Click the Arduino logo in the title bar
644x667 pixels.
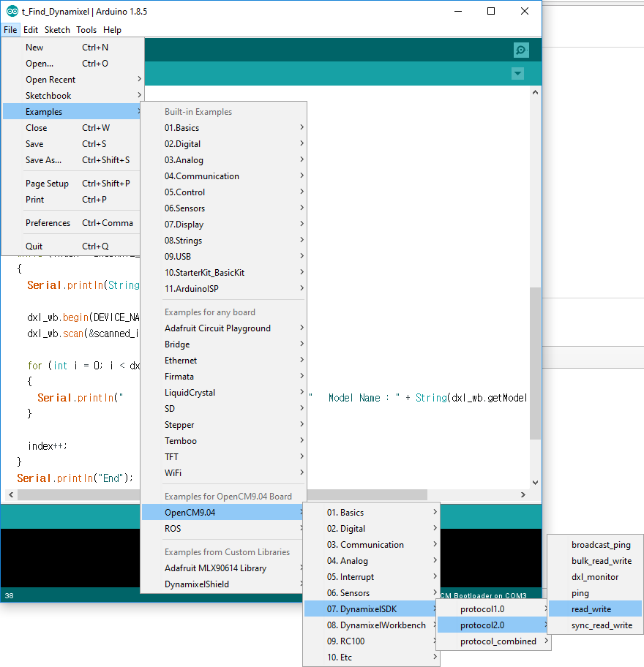12,11
